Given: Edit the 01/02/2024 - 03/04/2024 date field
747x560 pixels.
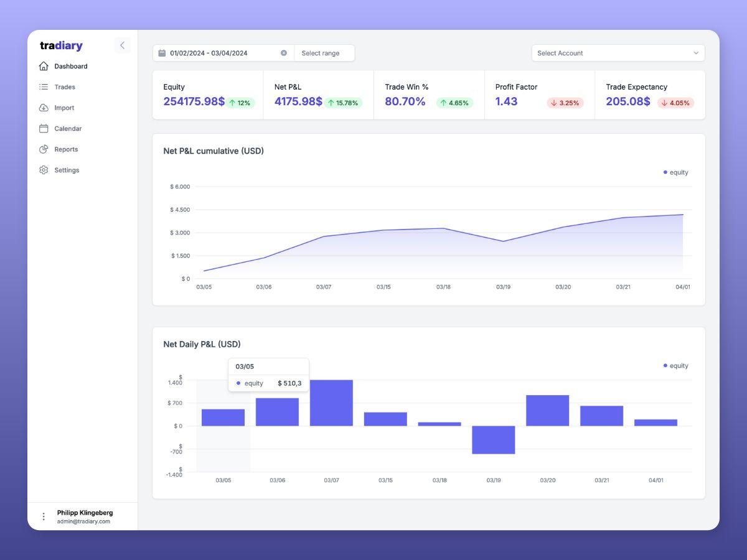Looking at the screenshot, I should [223, 53].
